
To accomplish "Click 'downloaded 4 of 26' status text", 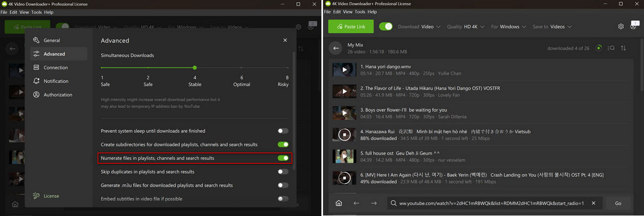I will point(568,48).
